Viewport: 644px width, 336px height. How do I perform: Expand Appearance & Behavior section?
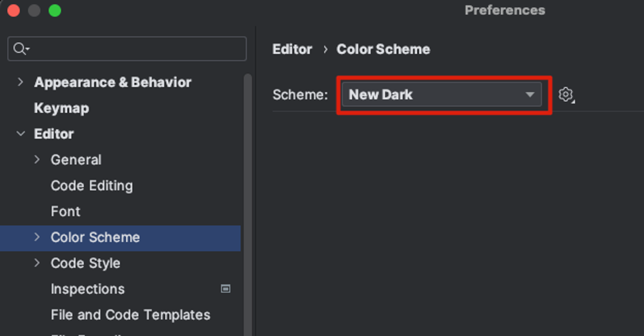[20, 82]
